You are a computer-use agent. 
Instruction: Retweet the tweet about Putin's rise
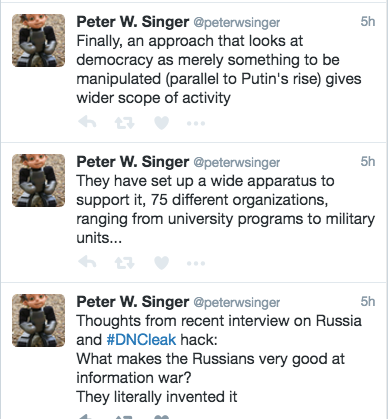[x=124, y=123]
